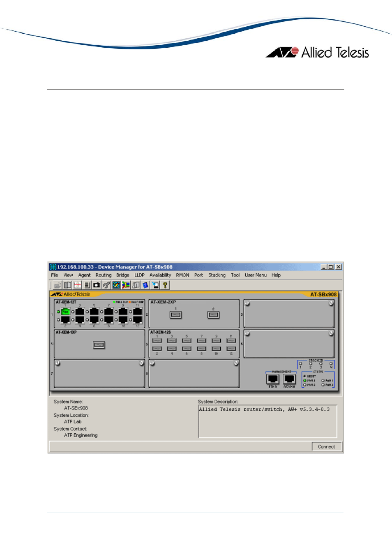
Task: Select green port 1 on AT-XEM-12T
Action: point(65,312)
